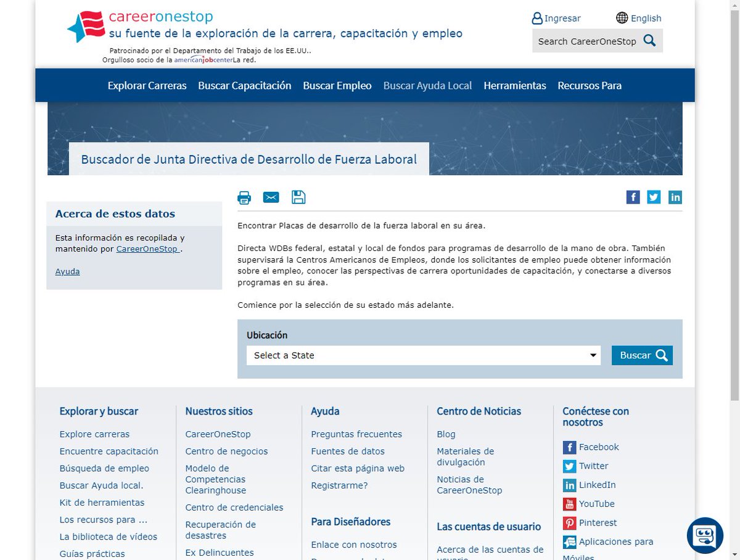Click the search magnifier in the search bar
The height and width of the screenshot is (560, 740).
pyautogui.click(x=649, y=40)
